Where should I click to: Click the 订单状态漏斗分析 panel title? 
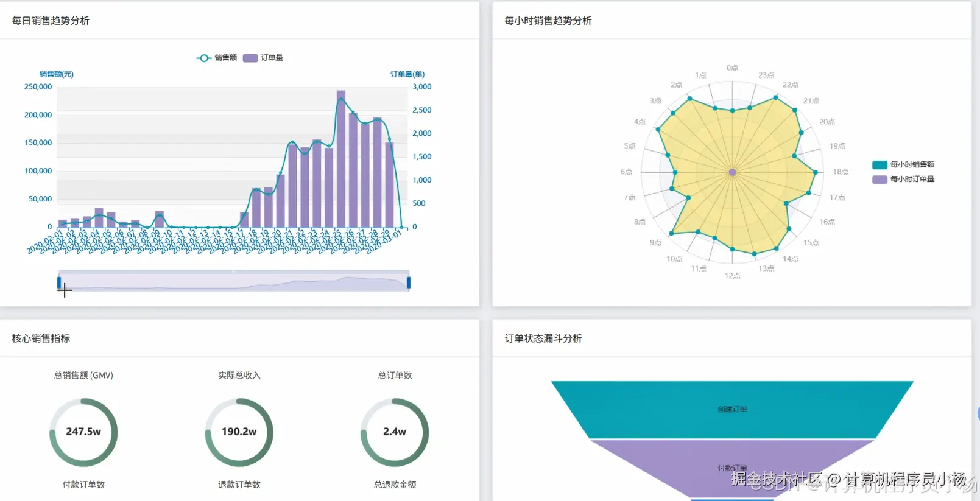[x=543, y=338]
